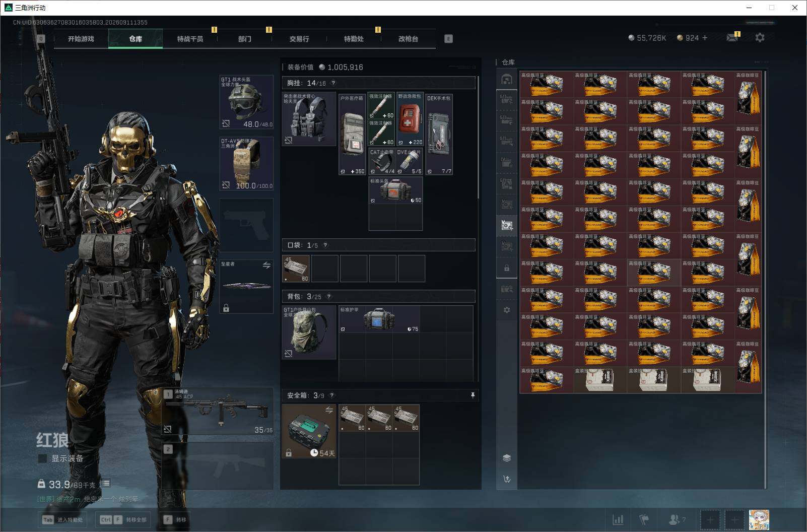This screenshot has width=807, height=532.
Task: Select the 标准护甲 repair kit in backpack
Action: (379, 319)
